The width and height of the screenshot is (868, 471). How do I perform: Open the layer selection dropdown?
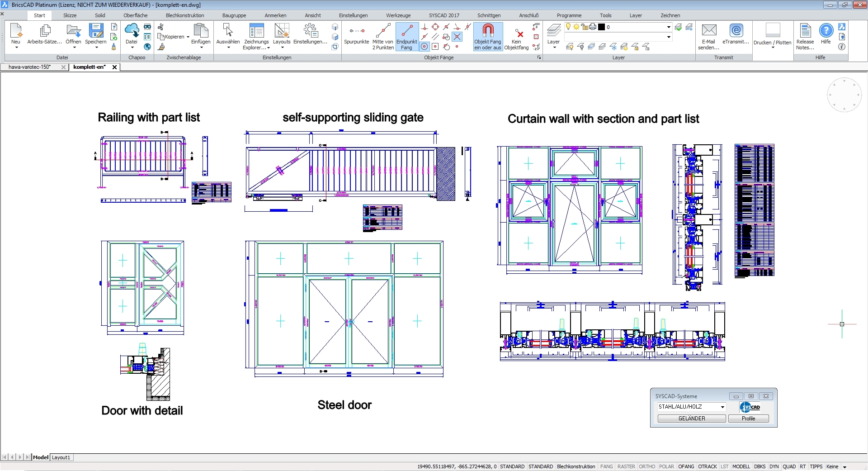click(x=669, y=27)
